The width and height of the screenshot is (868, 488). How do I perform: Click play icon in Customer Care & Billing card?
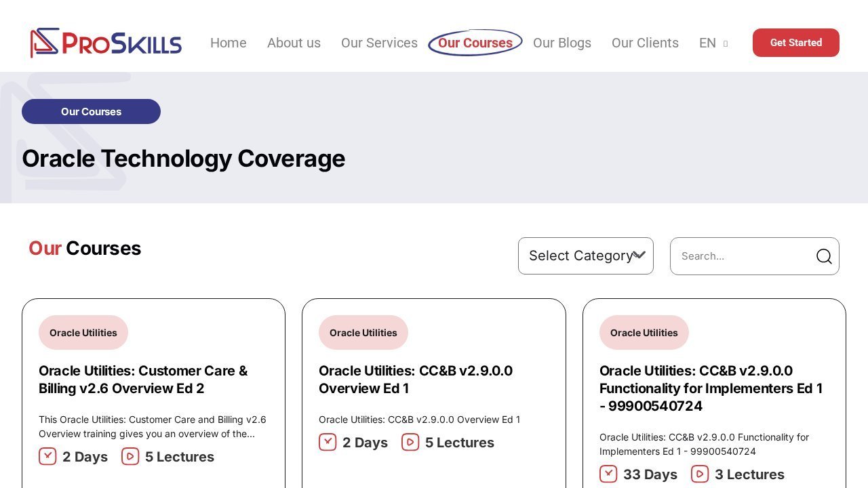tap(130, 456)
